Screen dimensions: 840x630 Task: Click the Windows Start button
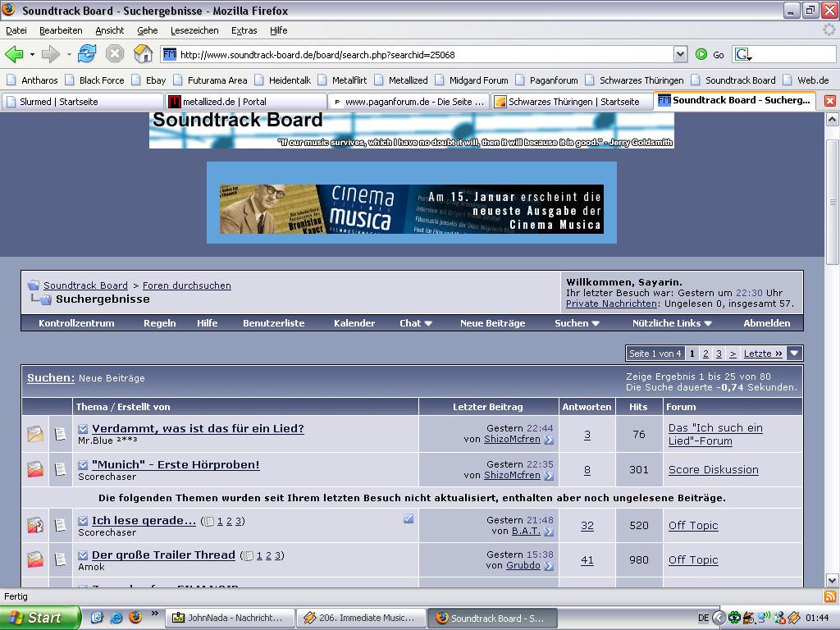click(x=40, y=618)
